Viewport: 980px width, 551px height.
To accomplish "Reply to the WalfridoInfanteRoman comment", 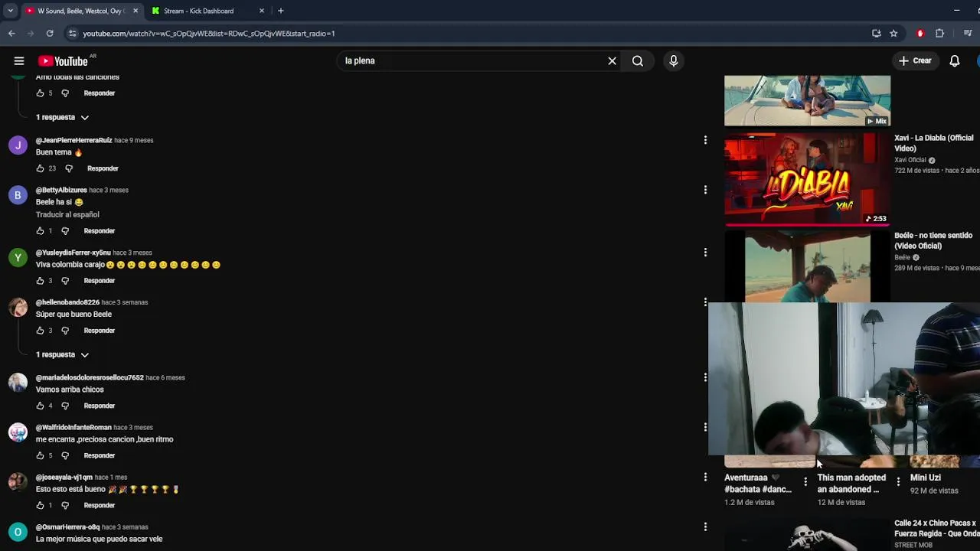I will click(100, 455).
